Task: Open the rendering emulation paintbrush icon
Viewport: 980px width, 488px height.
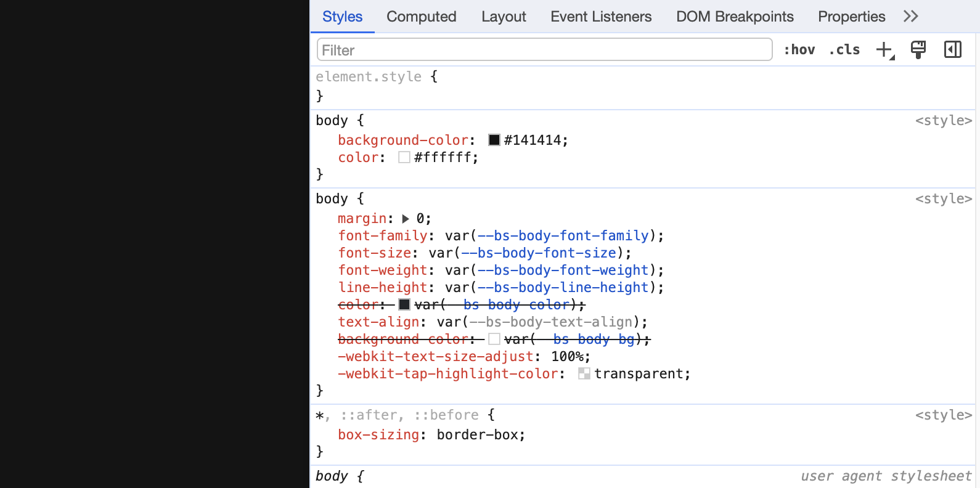Action: 918,50
